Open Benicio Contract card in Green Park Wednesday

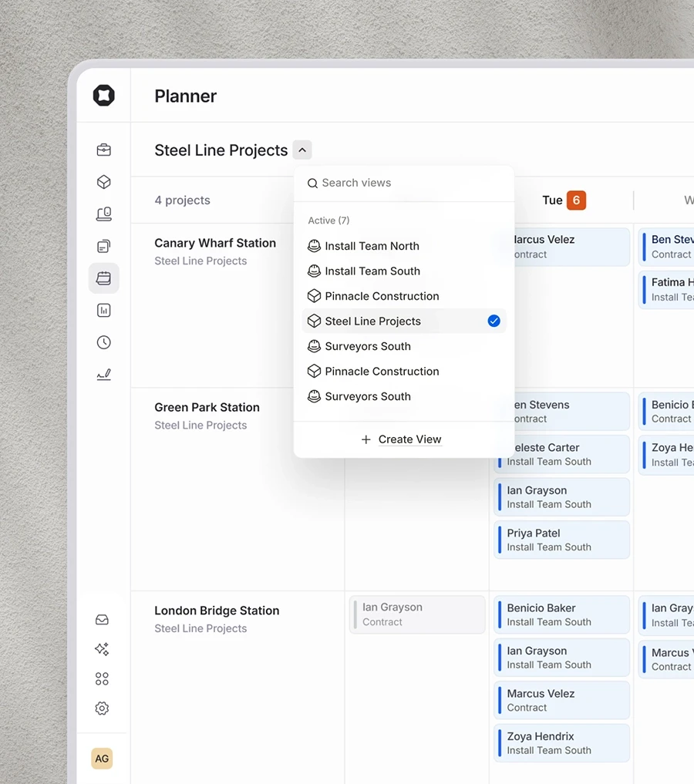point(666,412)
